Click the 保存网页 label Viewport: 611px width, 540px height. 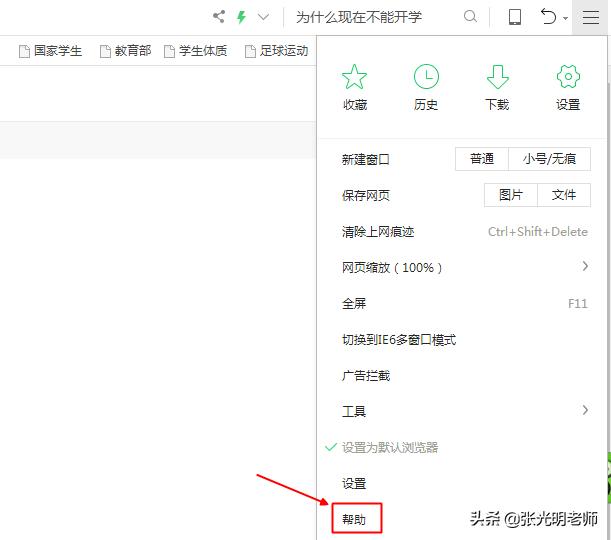(366, 195)
